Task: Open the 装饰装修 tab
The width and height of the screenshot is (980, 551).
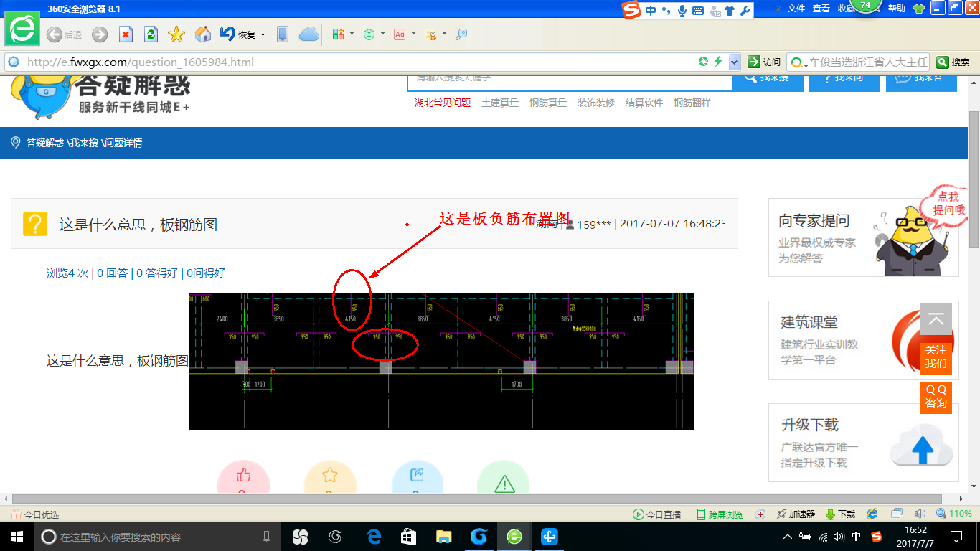Action: point(596,103)
